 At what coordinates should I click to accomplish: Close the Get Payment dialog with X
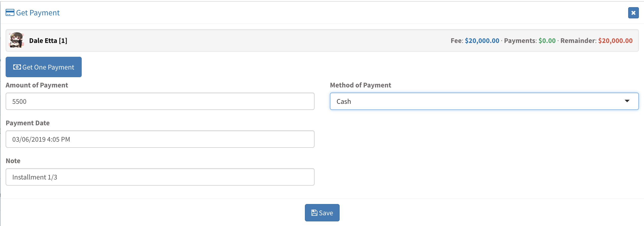pyautogui.click(x=633, y=13)
